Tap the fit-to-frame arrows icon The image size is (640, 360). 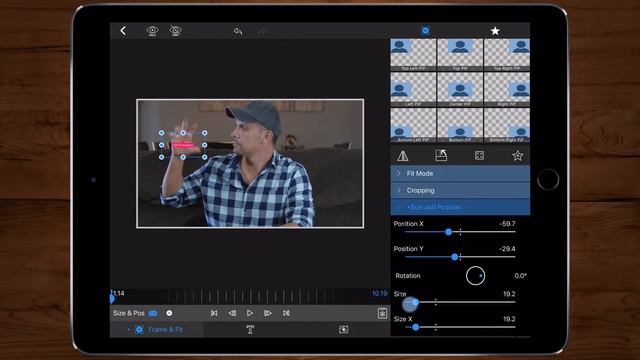coord(480,156)
